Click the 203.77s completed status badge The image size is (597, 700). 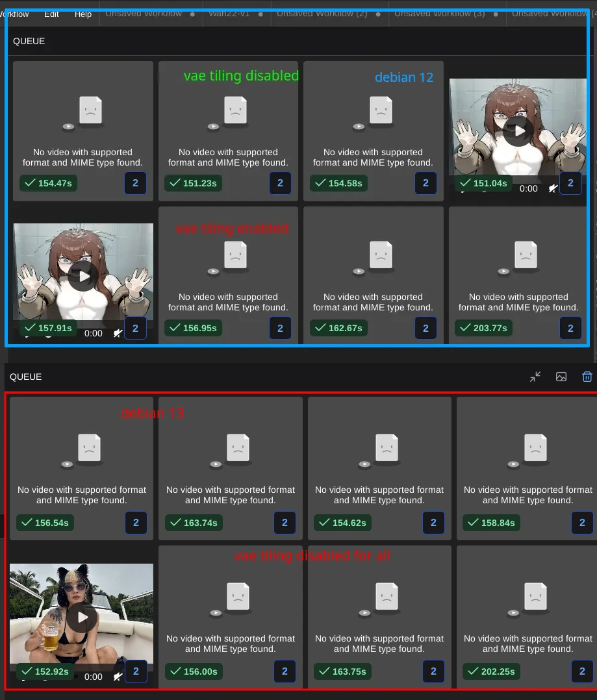click(483, 328)
